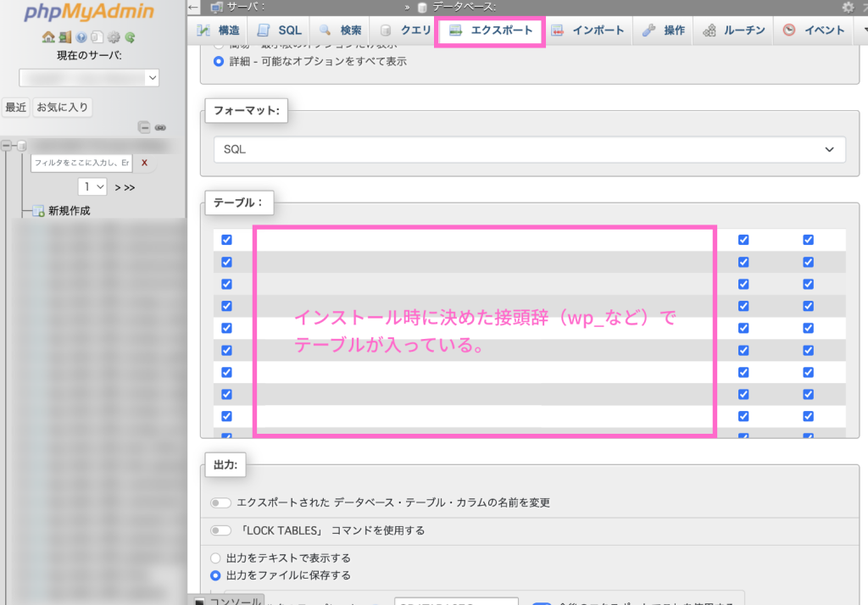Click the log out door icon
This screenshot has height=605, width=868.
coord(64,37)
